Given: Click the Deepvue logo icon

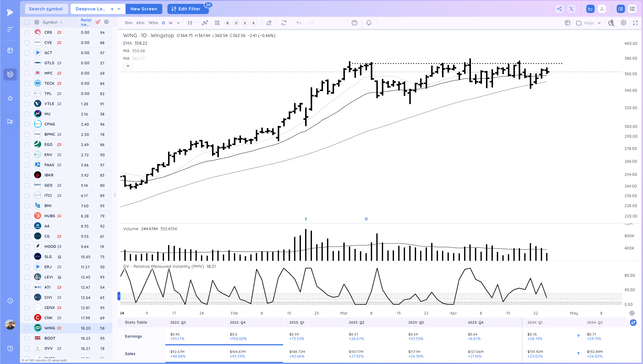Looking at the screenshot, I should [x=10, y=12].
